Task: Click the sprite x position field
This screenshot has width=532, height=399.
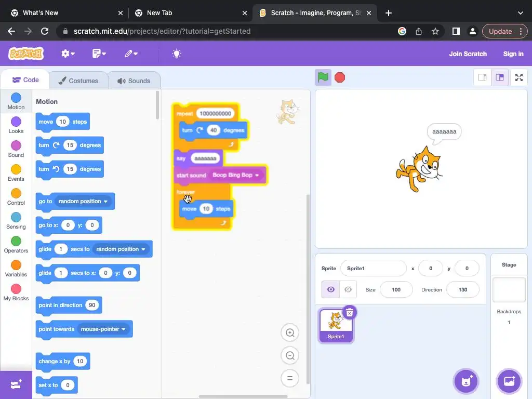Action: [x=431, y=269]
